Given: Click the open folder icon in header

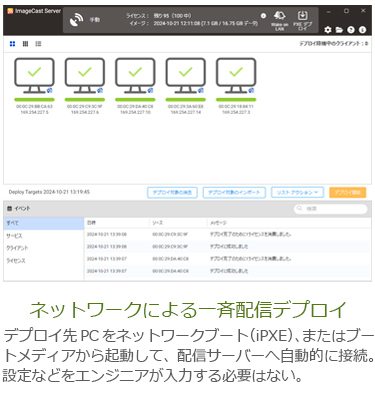Looking at the screenshot, I should [x=339, y=30].
